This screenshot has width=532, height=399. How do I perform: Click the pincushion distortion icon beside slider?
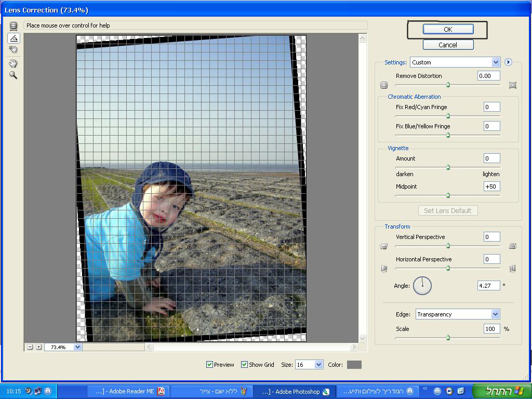[x=513, y=85]
